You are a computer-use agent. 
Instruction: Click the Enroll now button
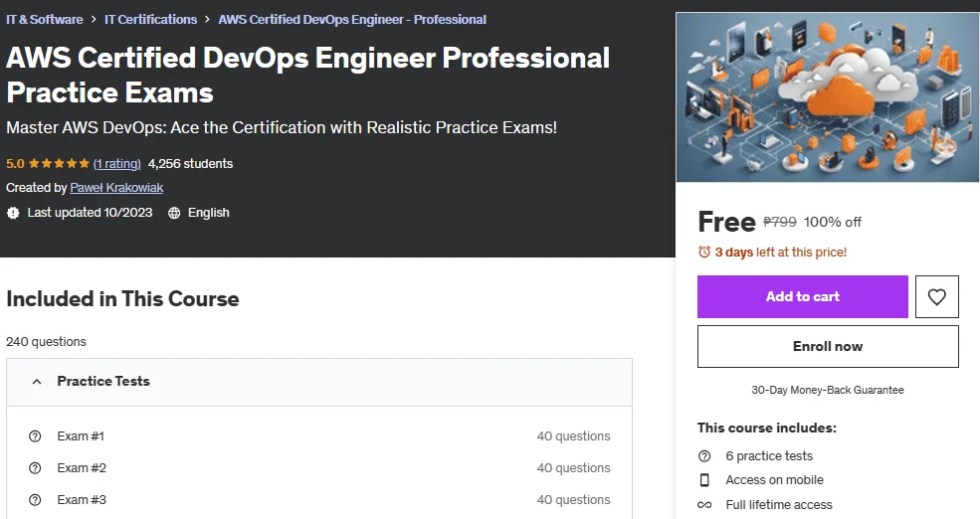coord(828,346)
